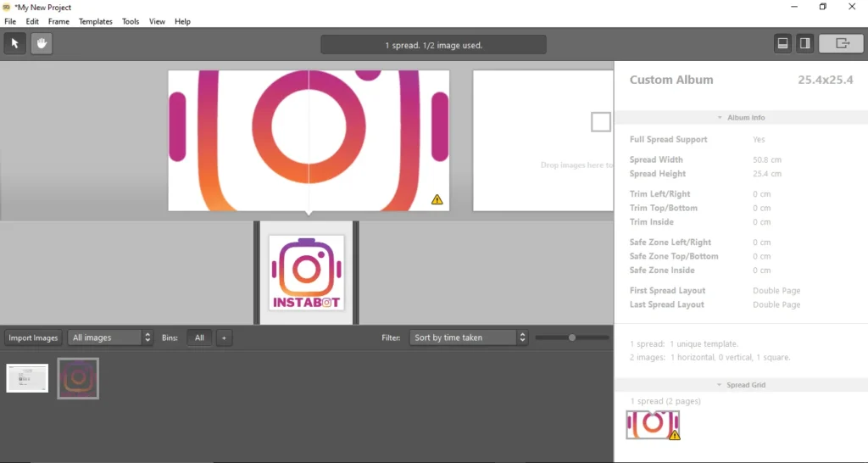Select the hand pan tool
This screenshot has height=463, width=868.
pos(42,43)
